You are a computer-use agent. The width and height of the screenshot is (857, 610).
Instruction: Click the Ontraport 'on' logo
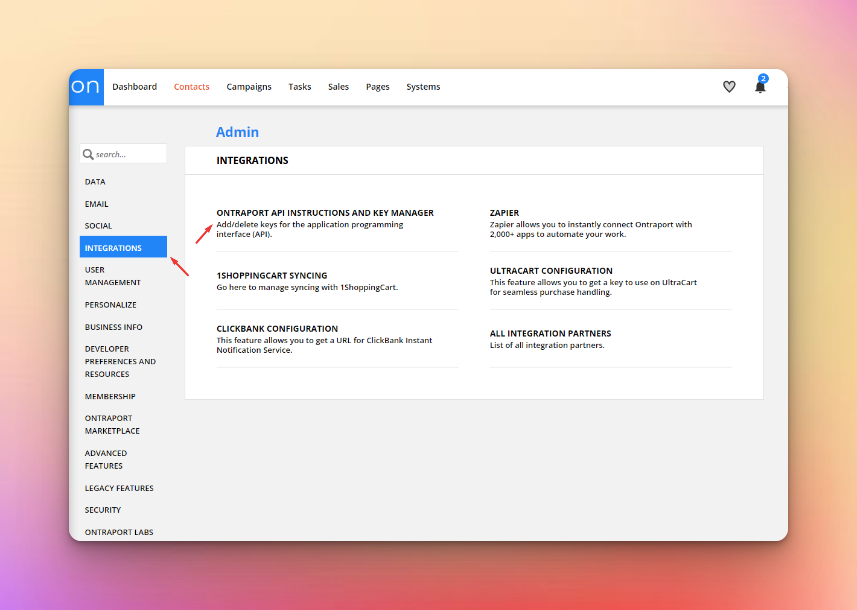coord(86,87)
